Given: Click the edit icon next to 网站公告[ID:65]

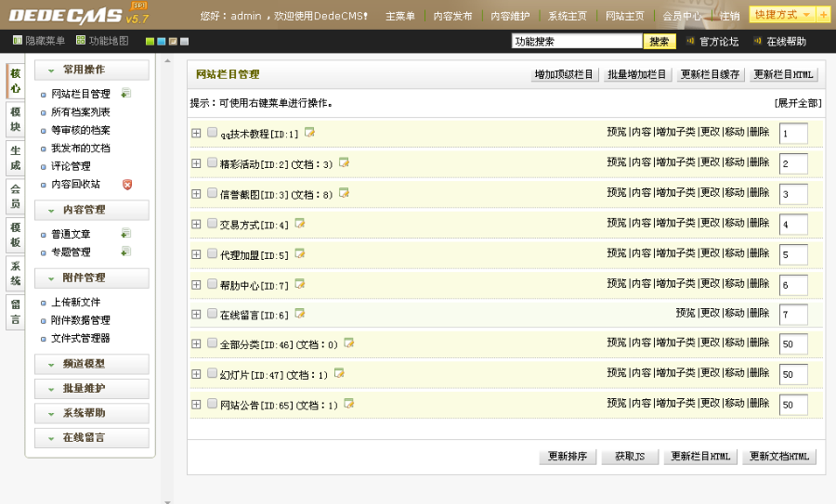Looking at the screenshot, I should coord(348,404).
